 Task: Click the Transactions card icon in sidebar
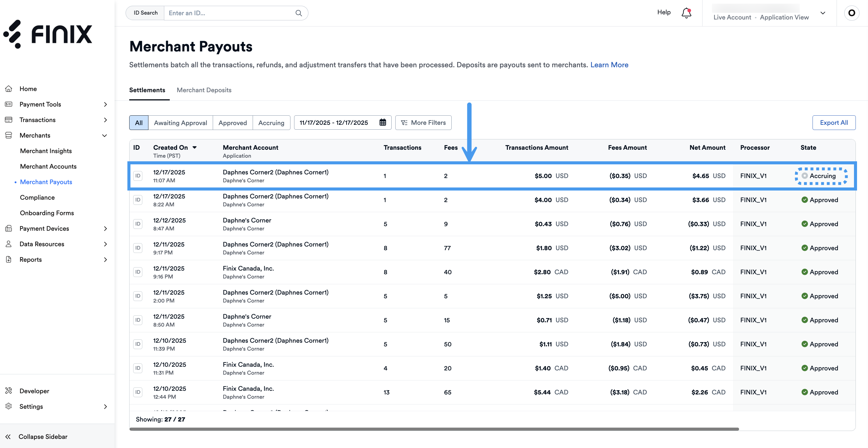coord(9,120)
